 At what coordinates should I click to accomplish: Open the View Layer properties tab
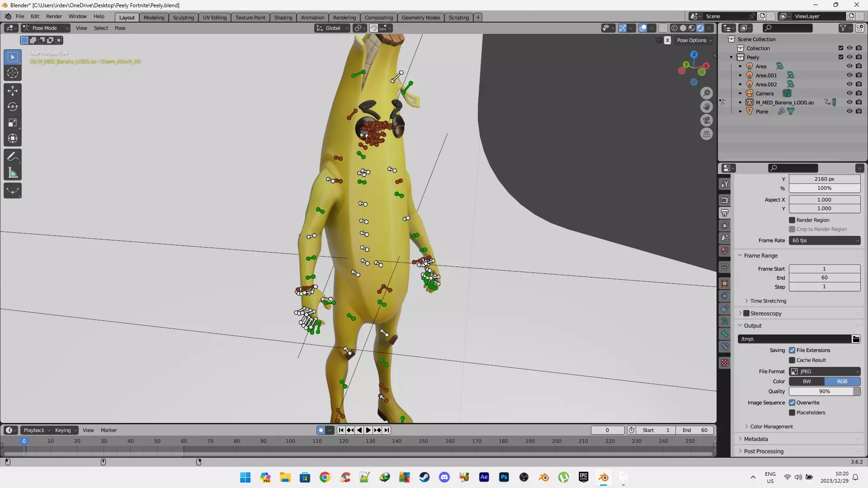[725, 225]
